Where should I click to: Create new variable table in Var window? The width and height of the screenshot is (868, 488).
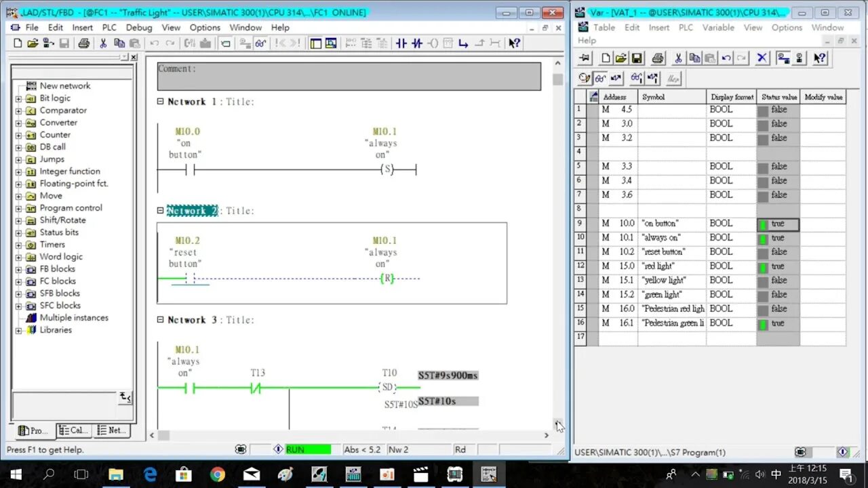click(606, 58)
